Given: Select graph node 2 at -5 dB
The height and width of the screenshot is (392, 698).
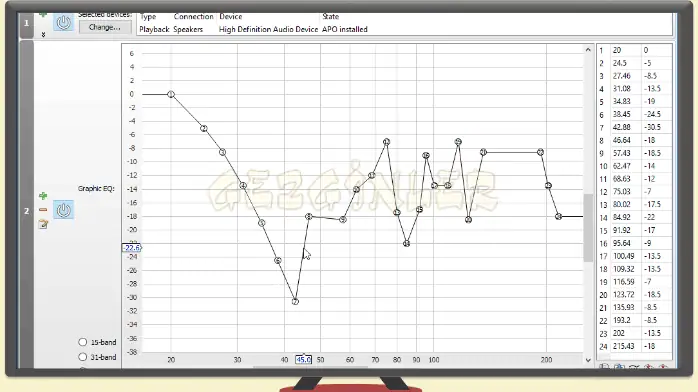Looking at the screenshot, I should 204,129.
